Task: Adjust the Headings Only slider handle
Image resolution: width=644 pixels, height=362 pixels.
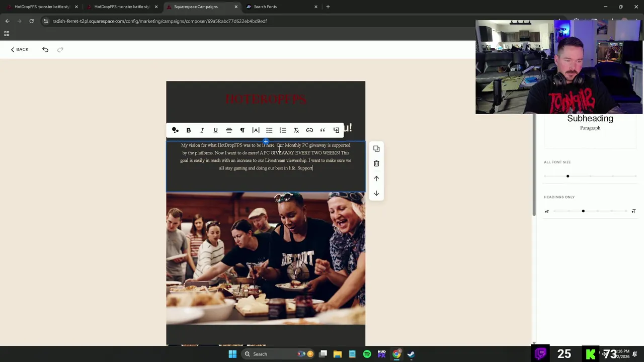Action: pos(583,211)
